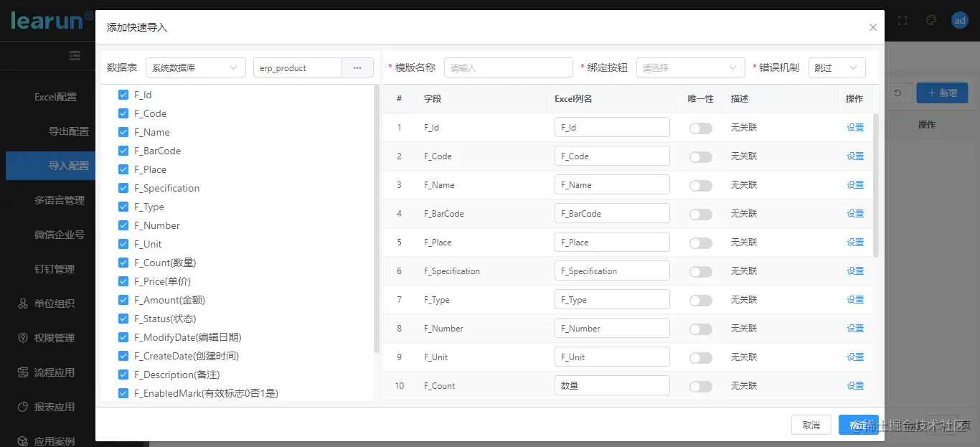Uncheck the F_Name checkbox
The image size is (980, 447).
(123, 132)
